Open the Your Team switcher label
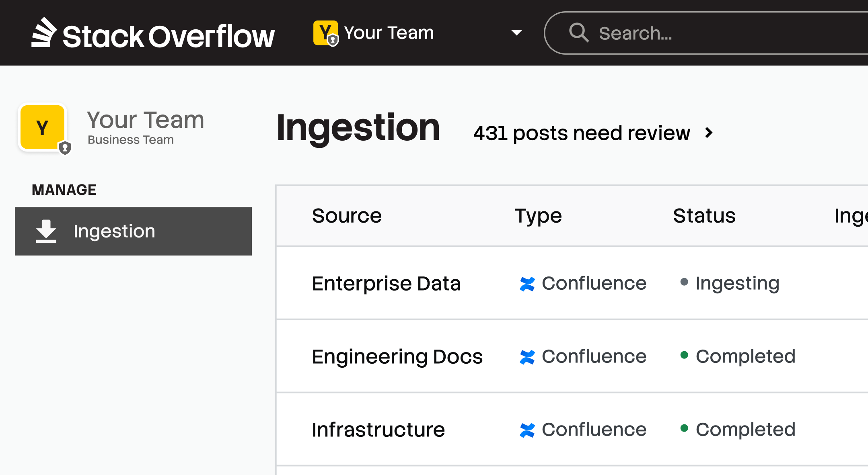The image size is (868, 475). 389,33
